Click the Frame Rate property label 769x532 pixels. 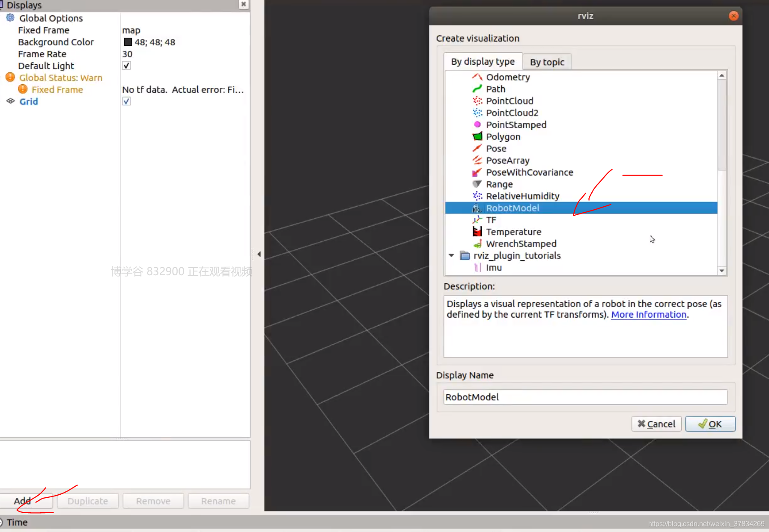(42, 54)
